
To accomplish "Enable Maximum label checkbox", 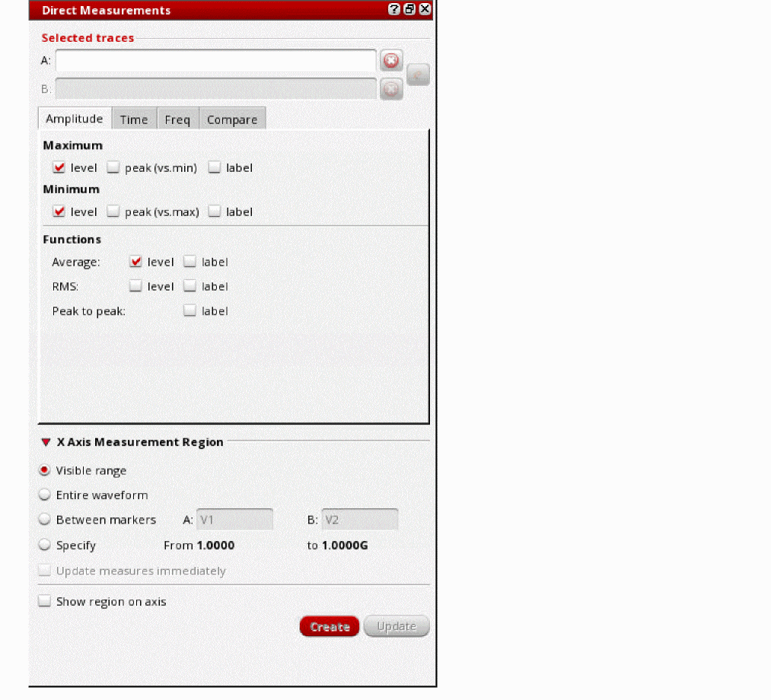I will pyautogui.click(x=215, y=167).
